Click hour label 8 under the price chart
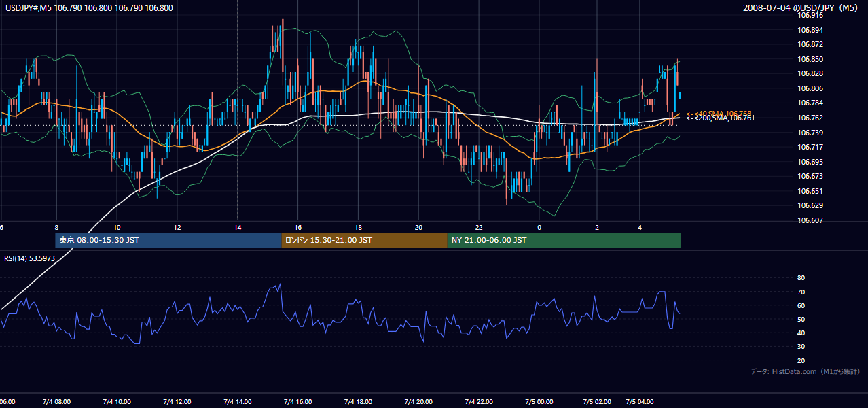This screenshot has height=408, width=868. pos(56,227)
